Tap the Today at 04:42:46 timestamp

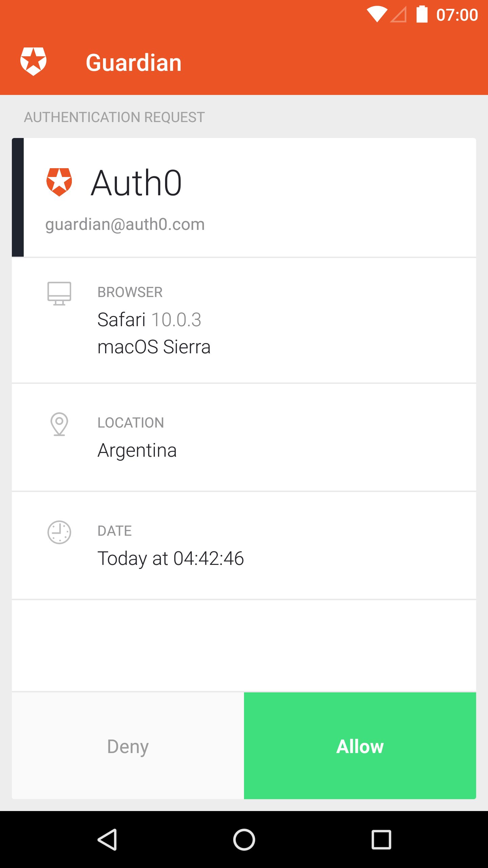[171, 558]
